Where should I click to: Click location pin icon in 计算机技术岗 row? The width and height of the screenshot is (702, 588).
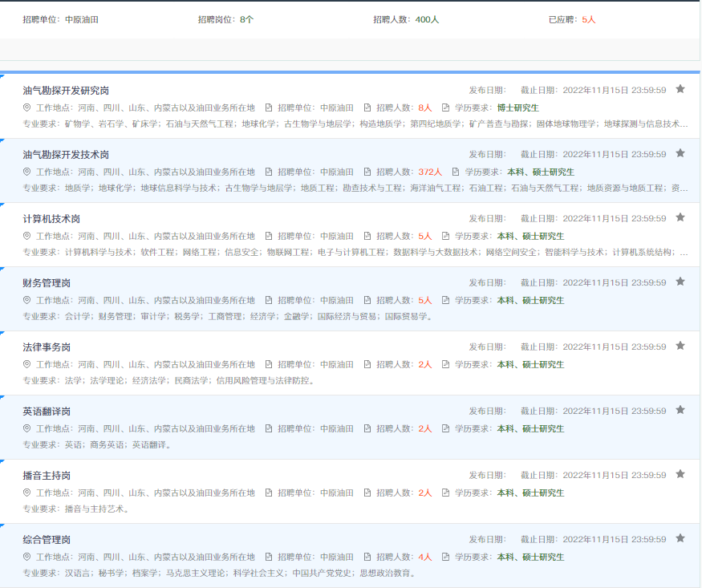[26, 236]
